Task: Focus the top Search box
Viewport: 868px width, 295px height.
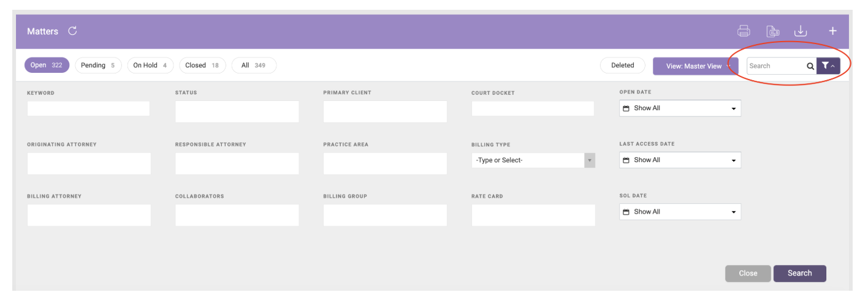Action: [776, 66]
